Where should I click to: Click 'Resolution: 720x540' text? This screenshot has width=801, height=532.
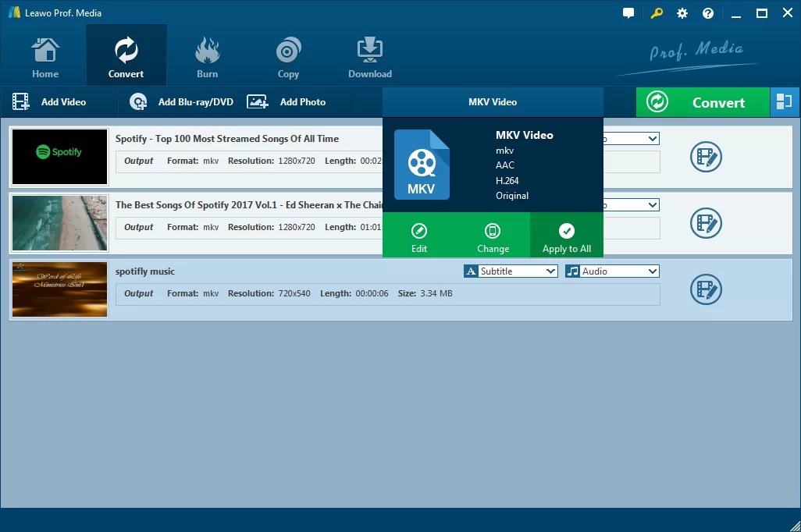pos(269,293)
